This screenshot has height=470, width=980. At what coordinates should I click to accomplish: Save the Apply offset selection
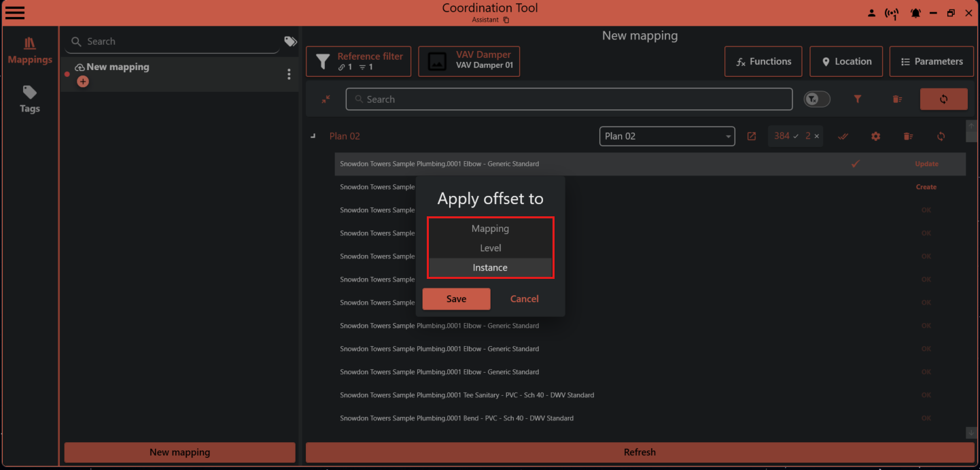[x=456, y=299]
